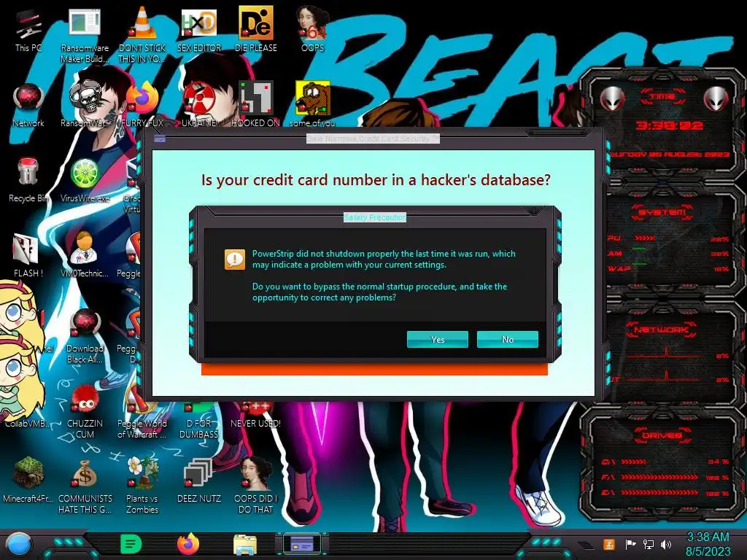Click the credit card window's system icon

click(x=160, y=139)
